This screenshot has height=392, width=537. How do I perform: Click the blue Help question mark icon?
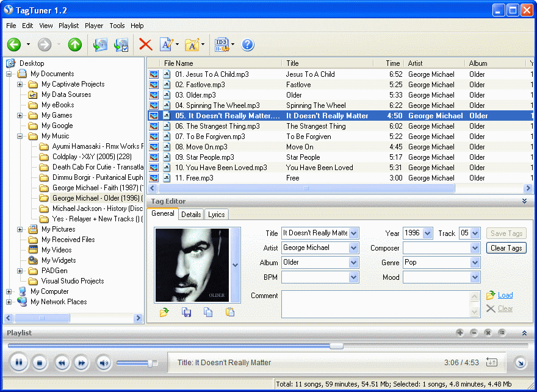[248, 45]
